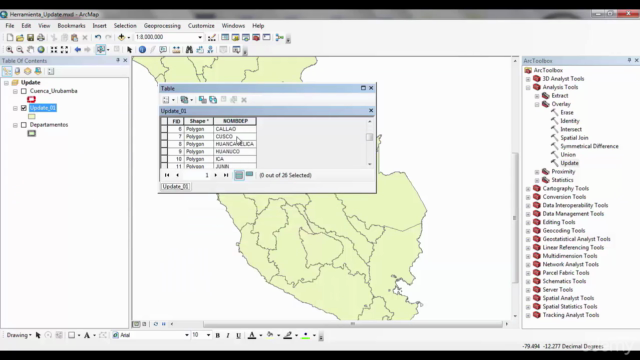This screenshot has height=360, width=640.
Task: Toggle Cuenca_Urubamba layer visibility
Action: [24, 91]
